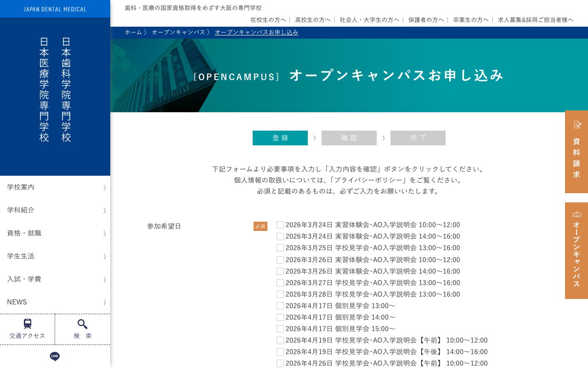The image size is (588, 368).
Task: Open 保護者の方へ in the top navigation
Action: point(426,20)
